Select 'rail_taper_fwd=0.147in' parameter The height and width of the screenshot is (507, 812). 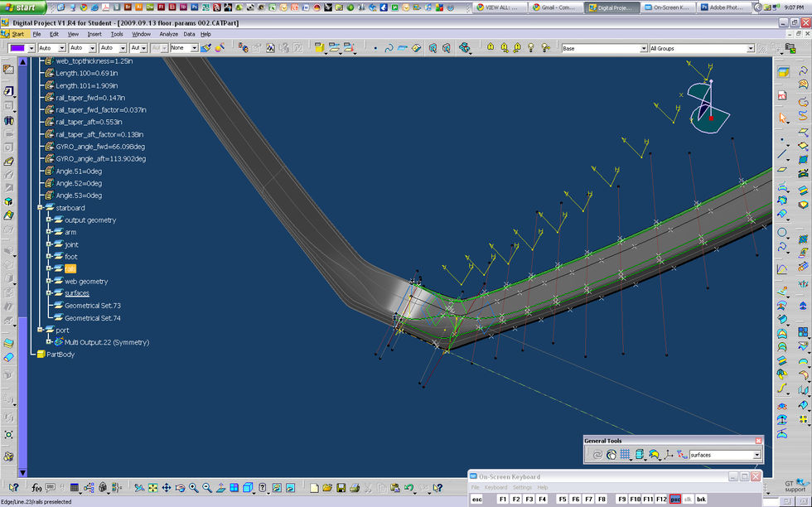[90, 98]
